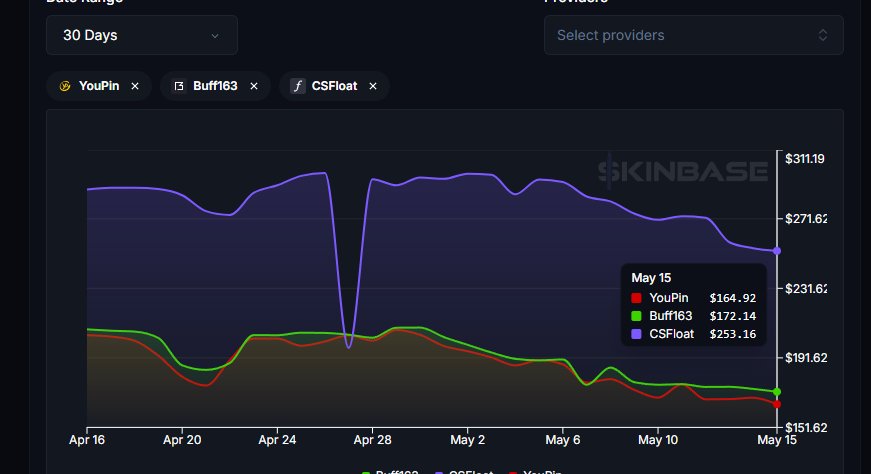The height and width of the screenshot is (474, 871).
Task: Click the CSFloat logo icon
Action: pyautogui.click(x=298, y=86)
